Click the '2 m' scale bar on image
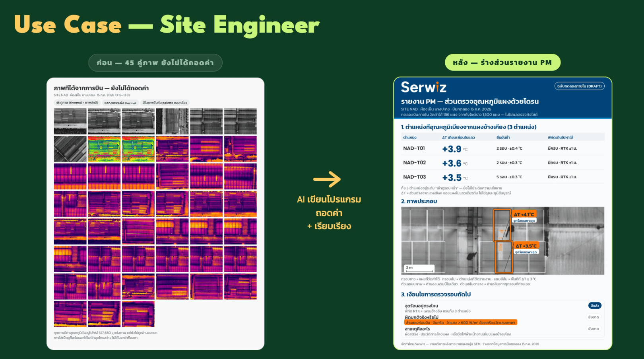This screenshot has height=359, width=644. coord(419,268)
